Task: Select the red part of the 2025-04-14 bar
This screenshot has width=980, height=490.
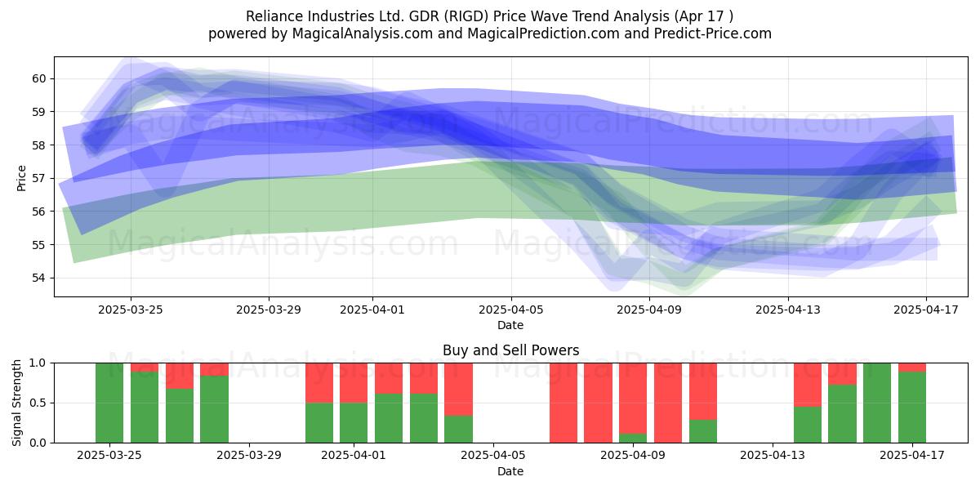Action: [x=808, y=385]
